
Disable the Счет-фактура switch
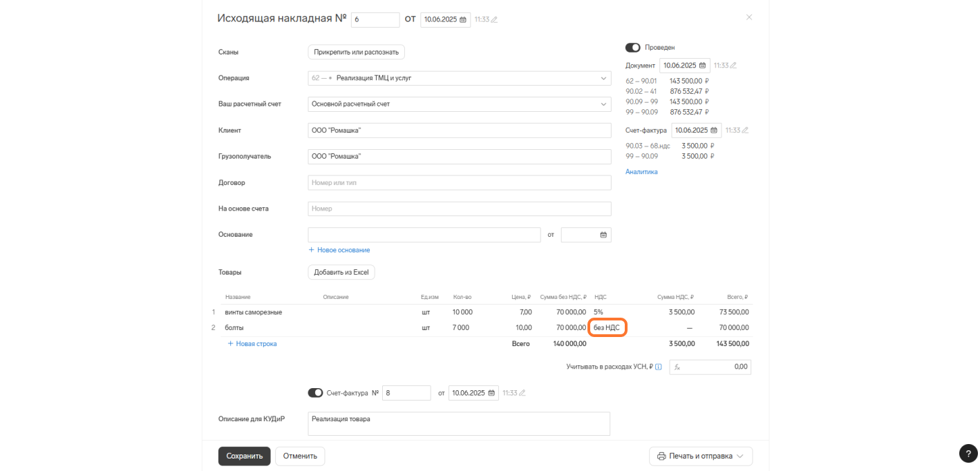(315, 393)
